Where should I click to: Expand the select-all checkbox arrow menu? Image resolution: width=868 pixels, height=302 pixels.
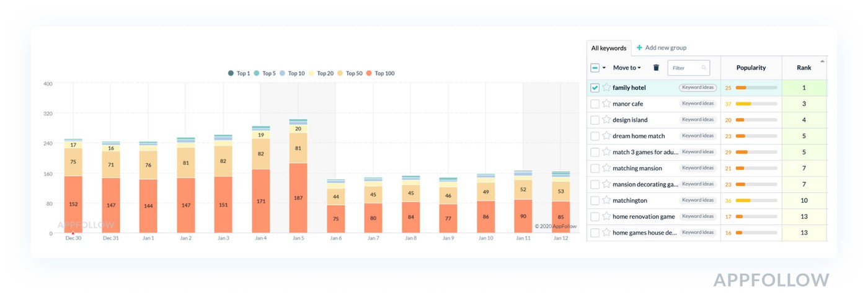604,68
